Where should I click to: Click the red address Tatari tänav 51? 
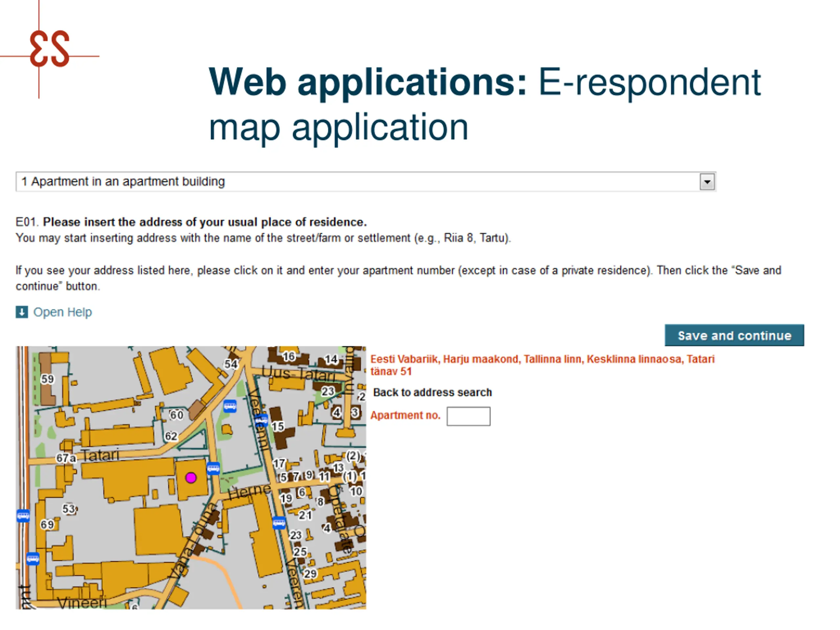[x=542, y=365]
